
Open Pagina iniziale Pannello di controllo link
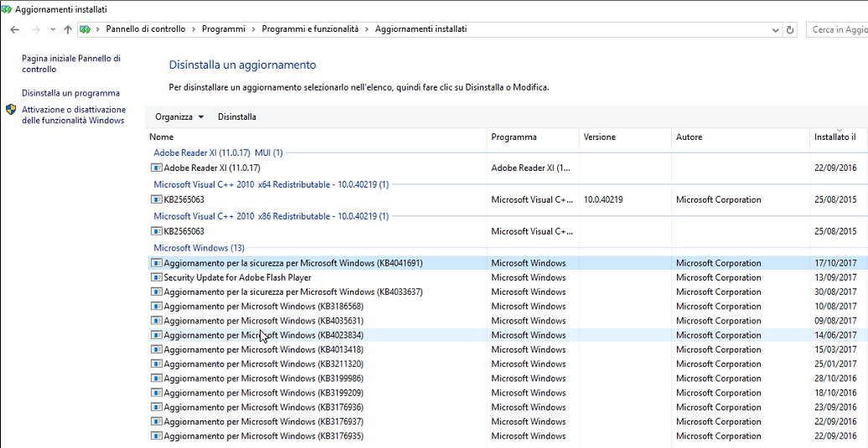(x=71, y=64)
